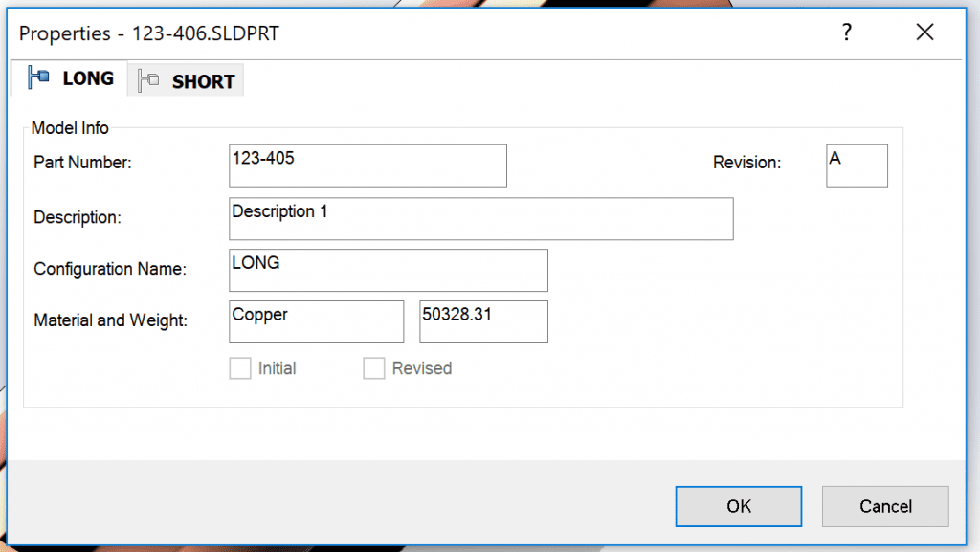980x552 pixels.
Task: Click into the Revision field
Action: (x=857, y=166)
